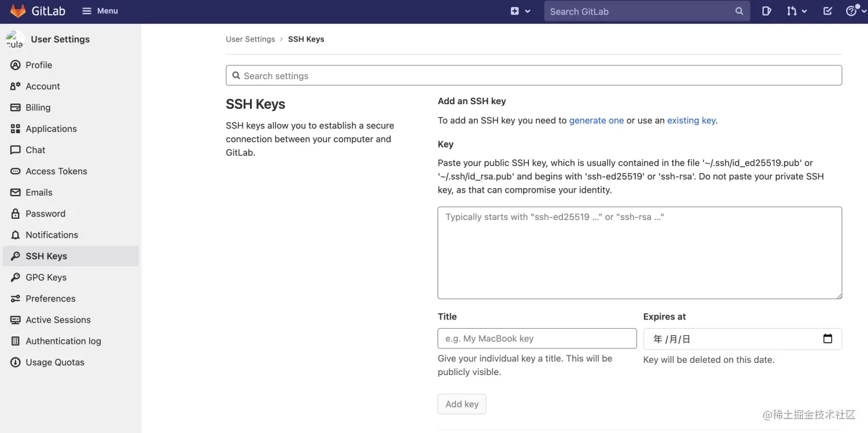Click the Expires at date field
The height and width of the screenshot is (433, 868).
742,339
